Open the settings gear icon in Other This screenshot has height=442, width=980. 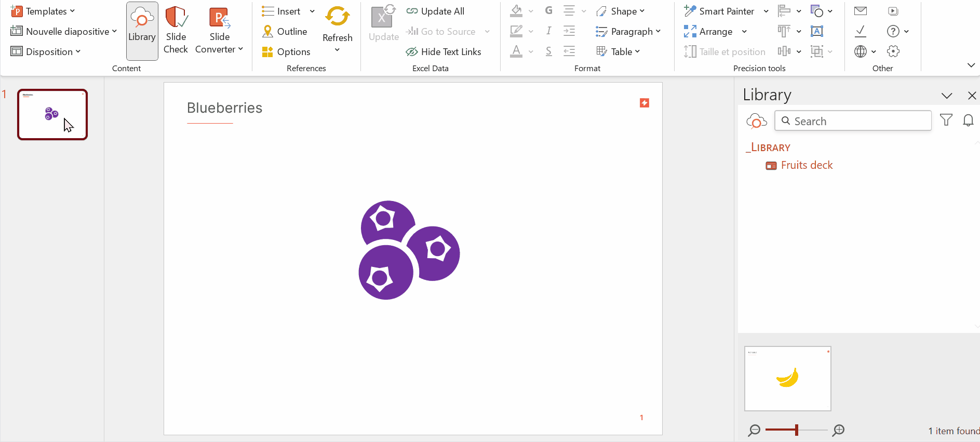pos(893,51)
